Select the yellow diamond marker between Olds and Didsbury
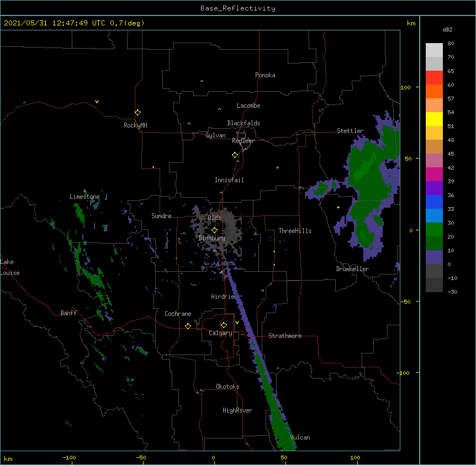 214,230
